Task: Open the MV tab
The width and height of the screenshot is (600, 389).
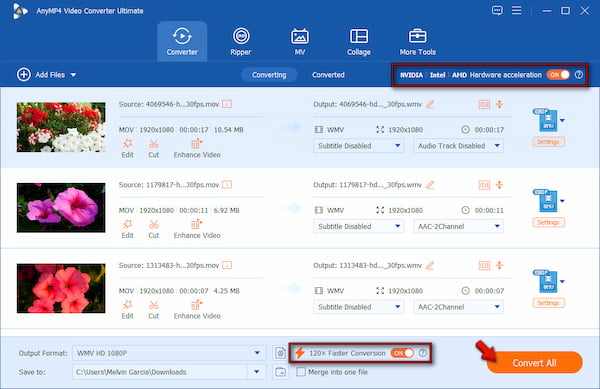Action: point(300,41)
